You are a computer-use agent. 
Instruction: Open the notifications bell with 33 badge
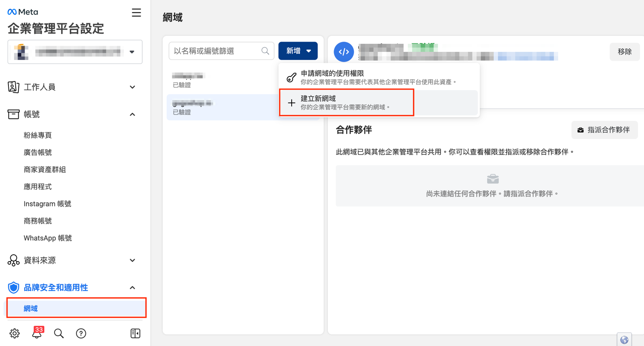coord(37,333)
